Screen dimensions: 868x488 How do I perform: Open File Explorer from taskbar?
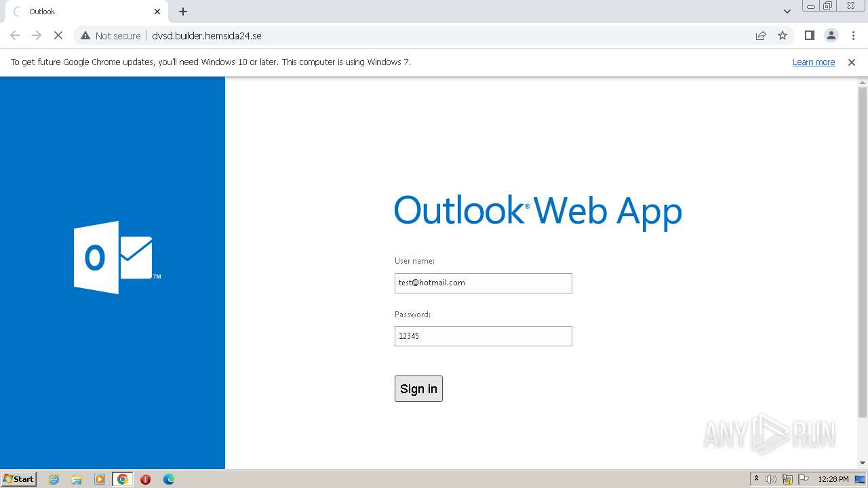click(x=77, y=479)
